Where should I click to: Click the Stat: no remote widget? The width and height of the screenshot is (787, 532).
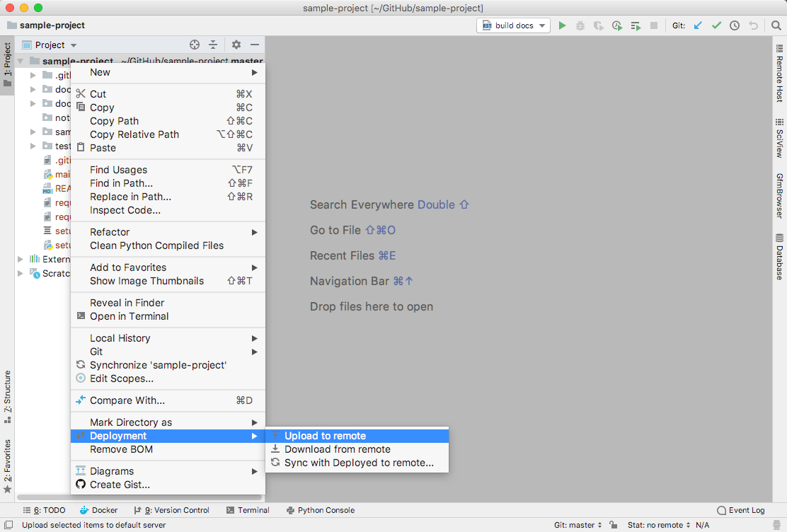658,525
